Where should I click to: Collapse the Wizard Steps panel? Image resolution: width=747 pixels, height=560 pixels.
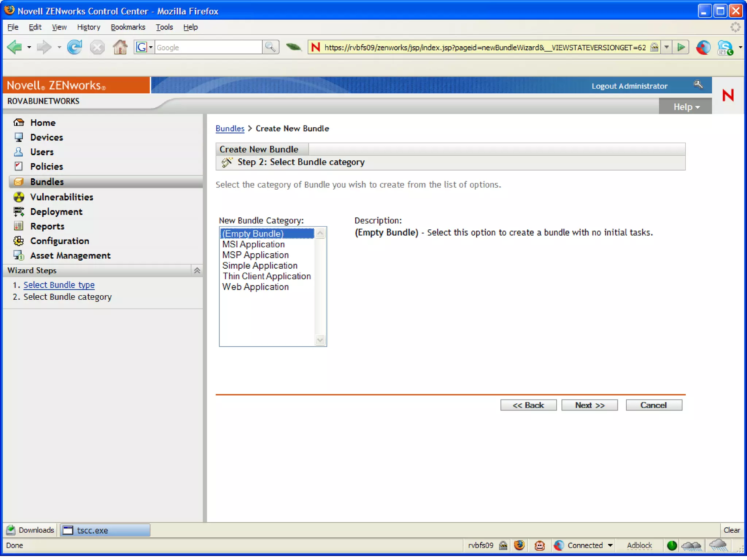197,271
